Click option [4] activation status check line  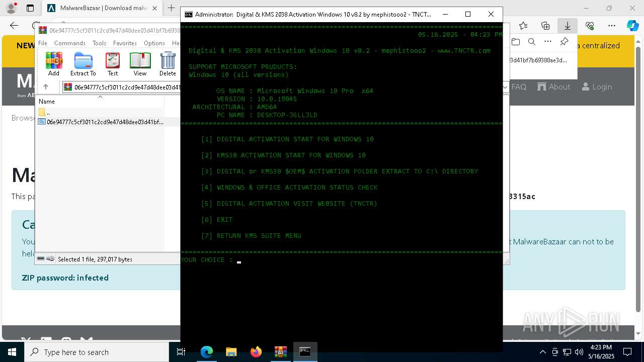(289, 188)
